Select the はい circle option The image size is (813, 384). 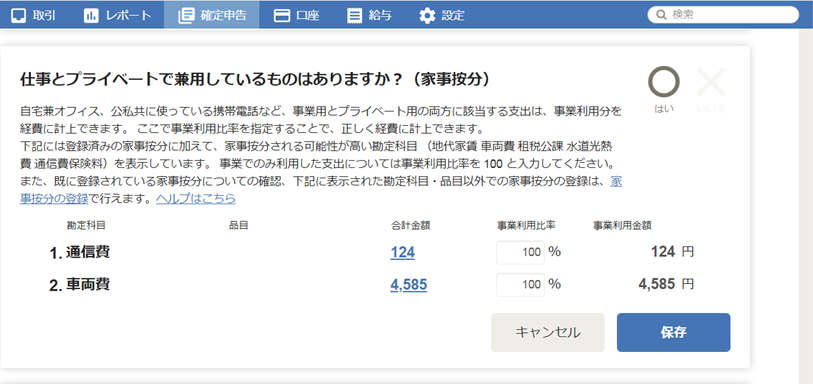point(664,82)
